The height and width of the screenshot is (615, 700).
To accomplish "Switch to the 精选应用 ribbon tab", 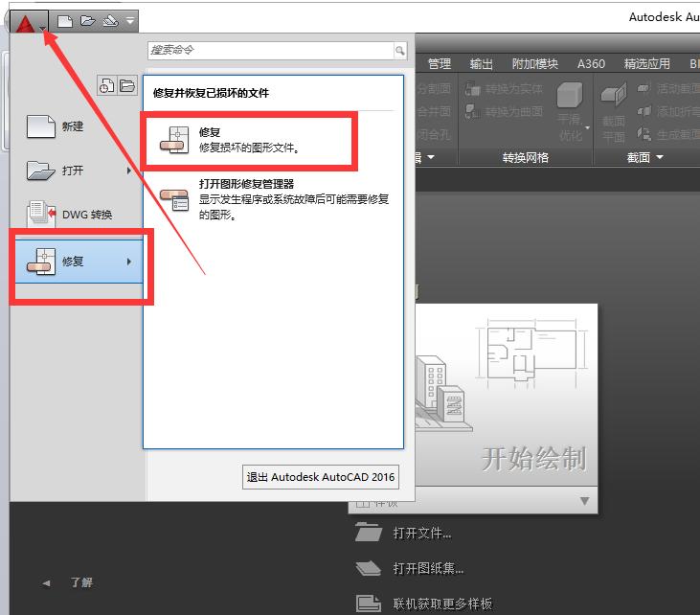I will pyautogui.click(x=647, y=64).
